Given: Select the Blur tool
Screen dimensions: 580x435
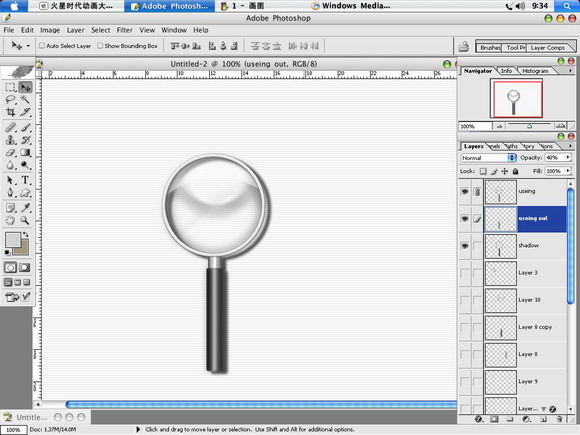Looking at the screenshot, I should [x=10, y=165].
